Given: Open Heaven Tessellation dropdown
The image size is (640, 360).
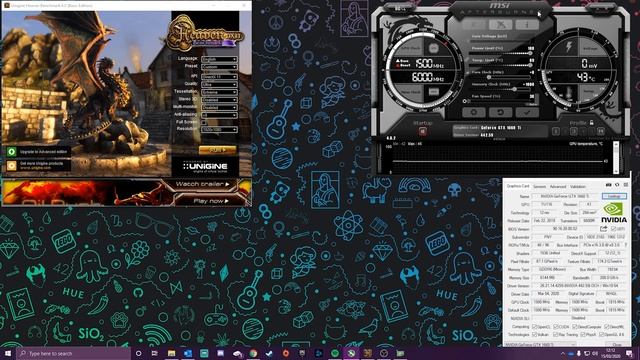Looking at the screenshot, I should 219,92.
